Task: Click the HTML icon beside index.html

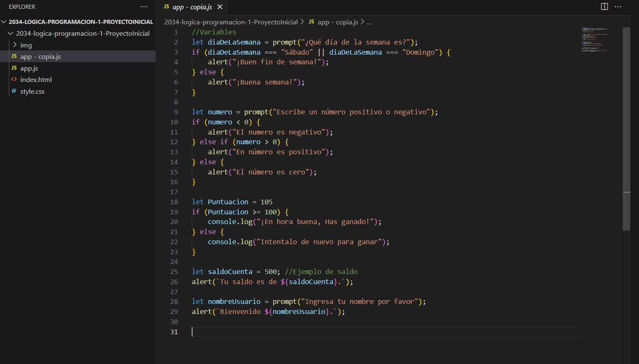Action: (x=14, y=79)
